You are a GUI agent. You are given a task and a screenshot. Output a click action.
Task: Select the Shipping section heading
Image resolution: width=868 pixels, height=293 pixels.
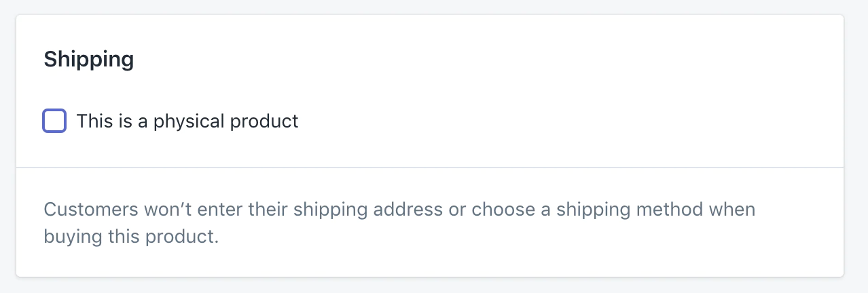[x=89, y=60]
